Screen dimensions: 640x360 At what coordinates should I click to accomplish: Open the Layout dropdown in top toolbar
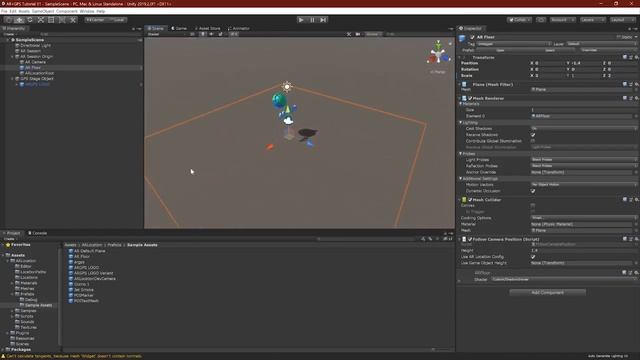coord(622,20)
